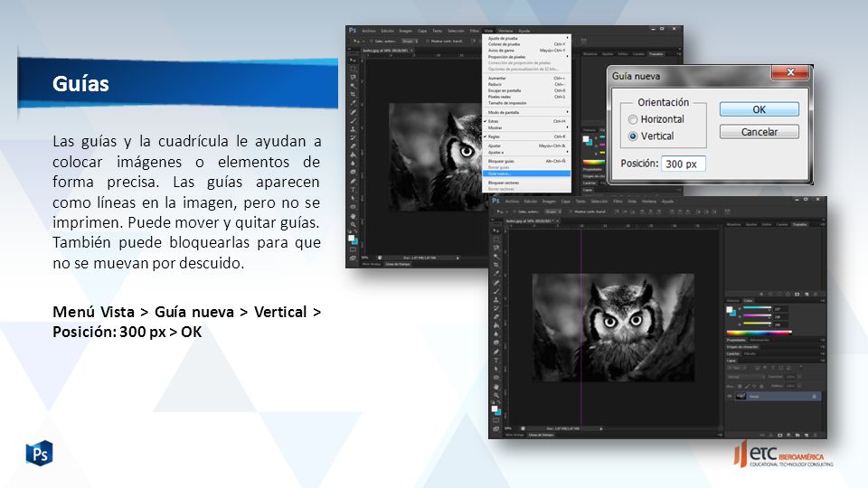Toggle auto-select checkbox in front window options bar
This screenshot has height=488, width=868.
coord(514,211)
